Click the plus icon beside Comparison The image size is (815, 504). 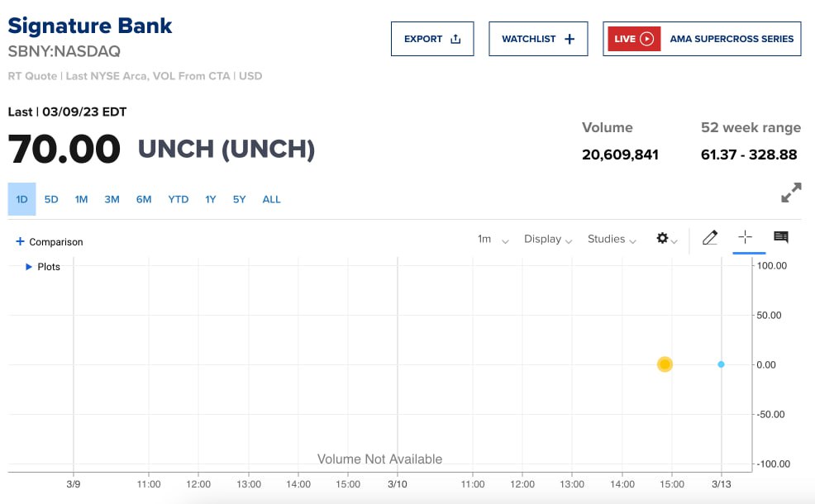[x=21, y=241]
